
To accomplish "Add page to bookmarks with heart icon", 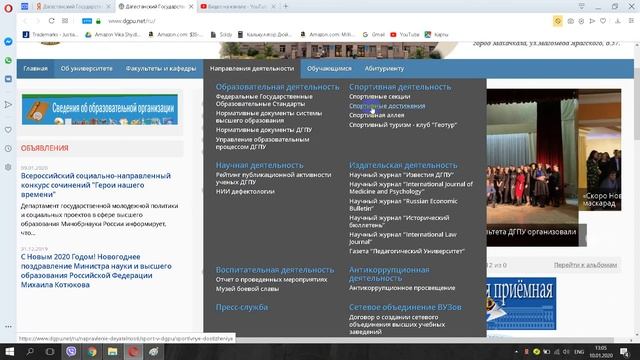I will click(603, 21).
